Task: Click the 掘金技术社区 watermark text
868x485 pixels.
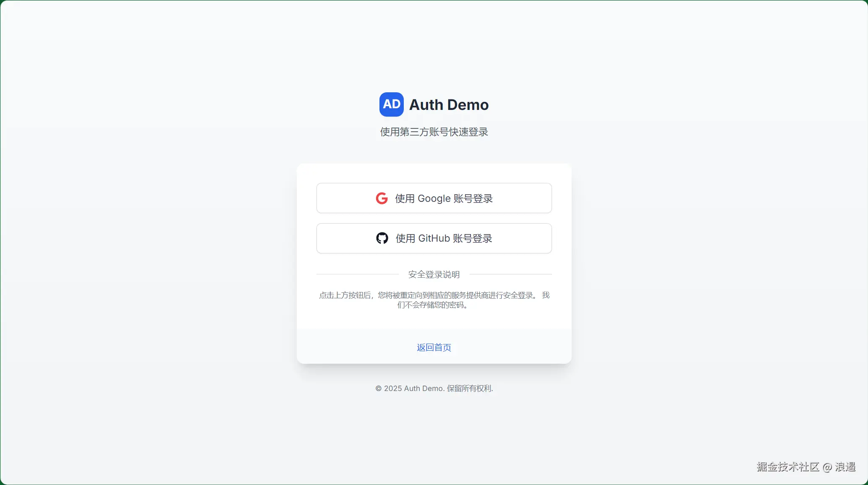Action: (787, 467)
